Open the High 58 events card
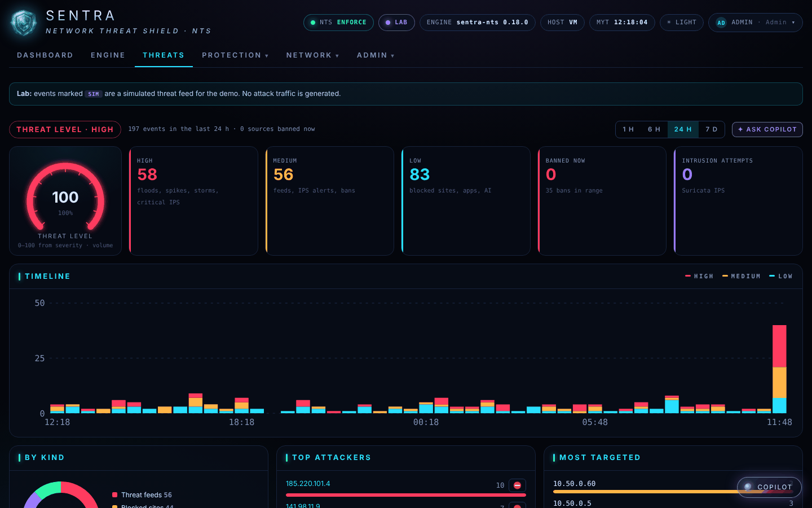The image size is (812, 508). [x=193, y=201]
